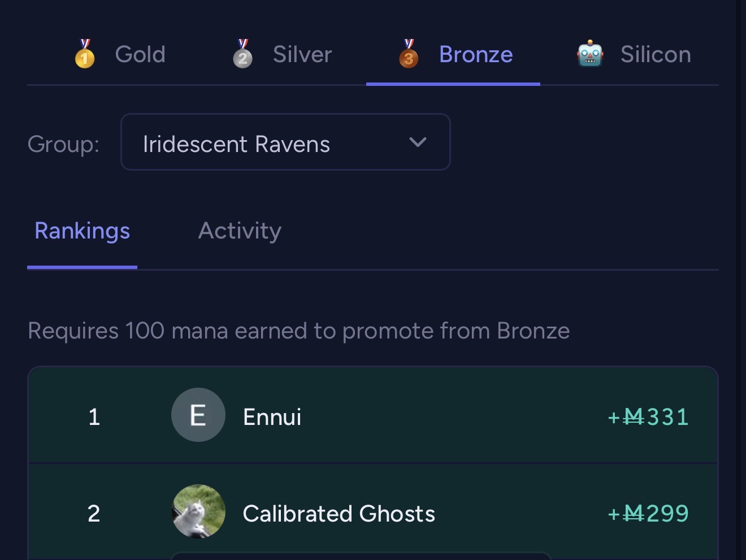Image resolution: width=746 pixels, height=560 pixels.
Task: Open Calibrated Ghosts' profile link
Action: [339, 514]
